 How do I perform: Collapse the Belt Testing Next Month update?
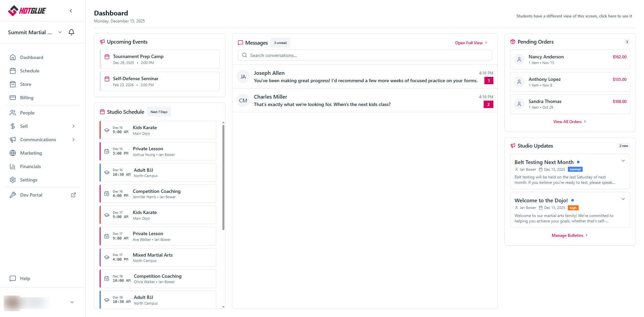[623, 161]
